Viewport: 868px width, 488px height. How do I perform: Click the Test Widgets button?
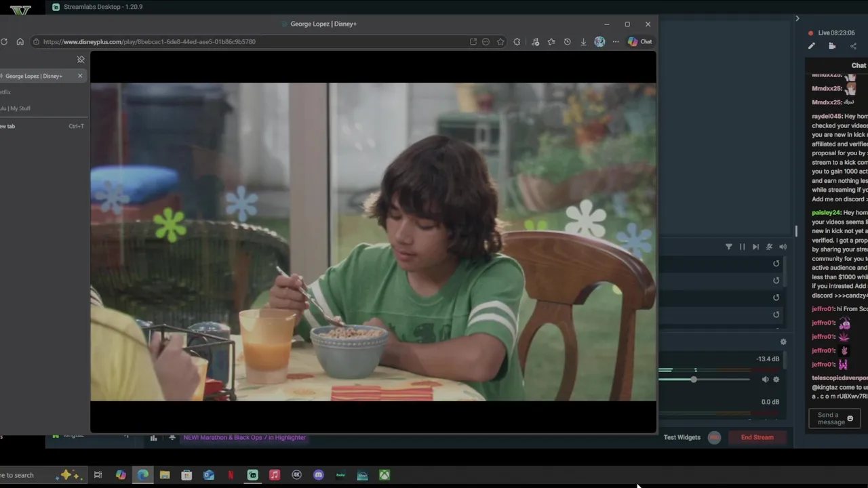pyautogui.click(x=682, y=437)
